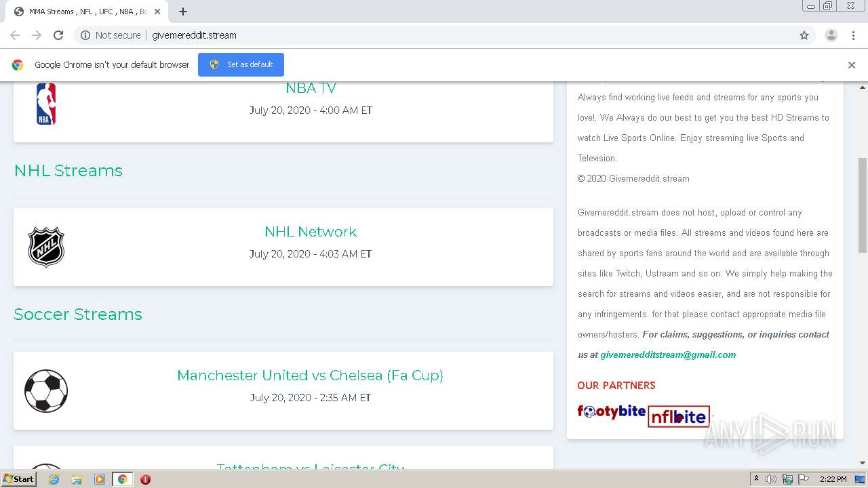Open the network tray icon
Viewport: 868px width, 488px height.
(787, 479)
